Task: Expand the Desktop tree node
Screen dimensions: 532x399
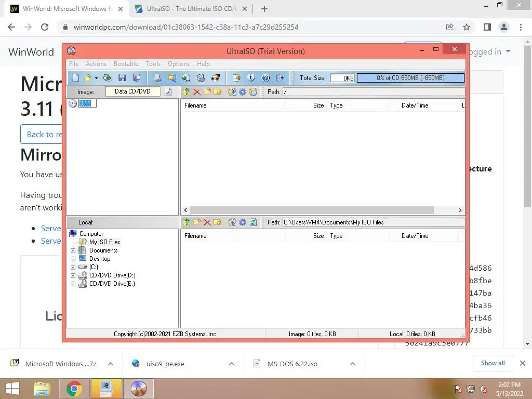Action: [x=73, y=259]
